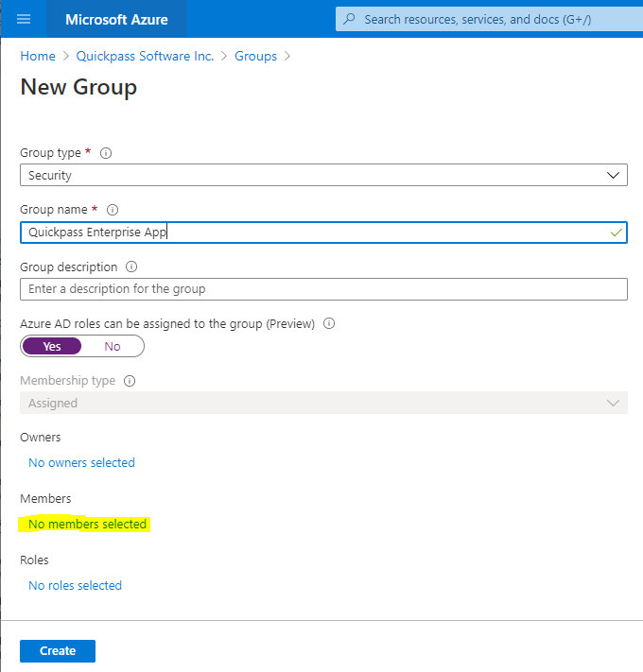Focus the Group description field
This screenshot has width=643, height=672.
(x=323, y=289)
